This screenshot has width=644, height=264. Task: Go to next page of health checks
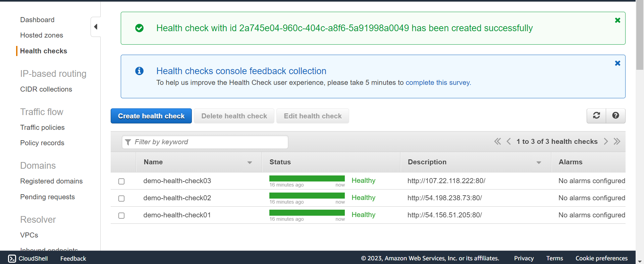pyautogui.click(x=606, y=142)
